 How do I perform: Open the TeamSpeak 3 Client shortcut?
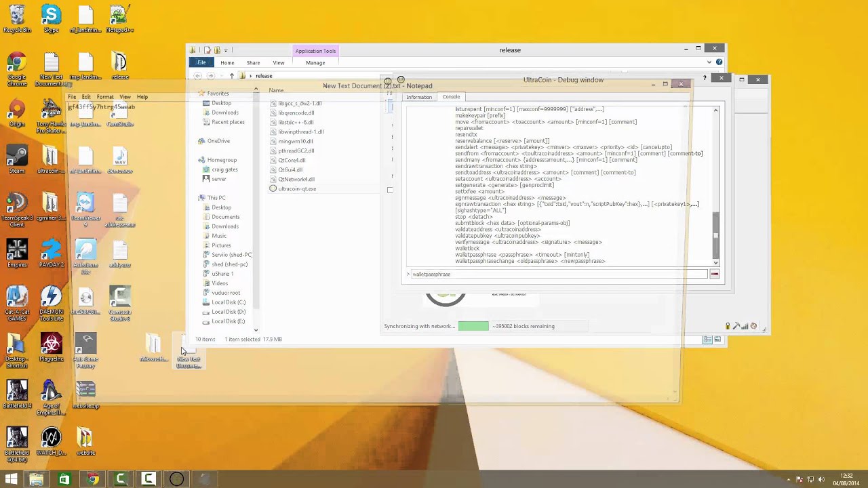pyautogui.click(x=17, y=210)
